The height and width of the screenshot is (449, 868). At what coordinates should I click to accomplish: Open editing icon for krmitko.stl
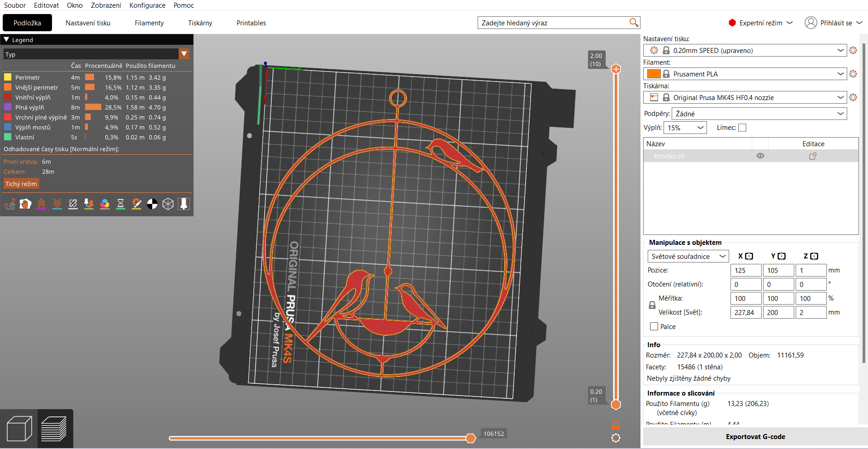[813, 156]
